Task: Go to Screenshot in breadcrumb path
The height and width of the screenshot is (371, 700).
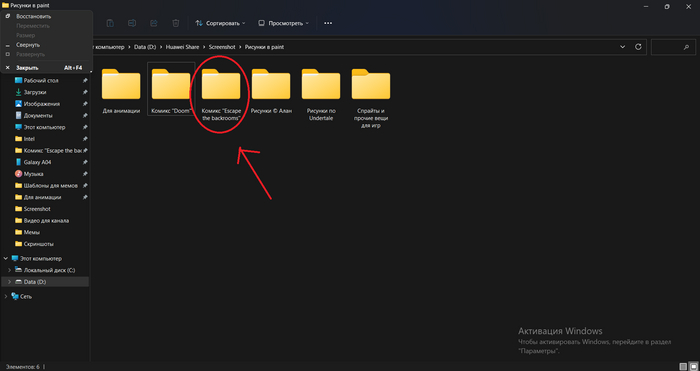Action: 222,47
